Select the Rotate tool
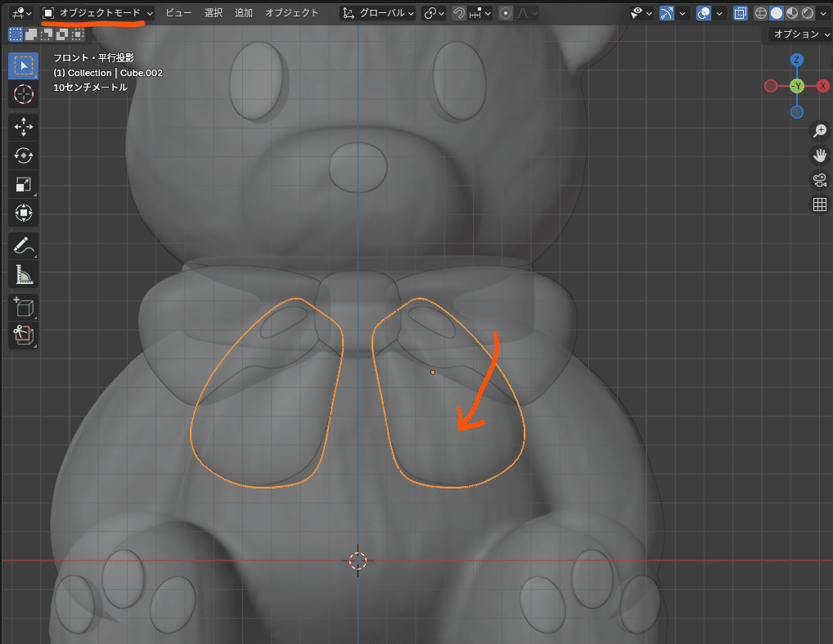 coord(24,155)
